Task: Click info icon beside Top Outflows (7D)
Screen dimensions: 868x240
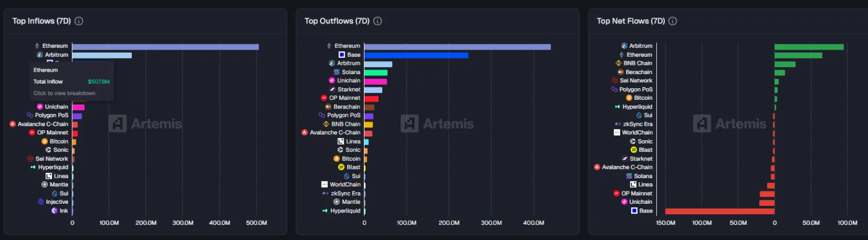Action: [x=377, y=21]
